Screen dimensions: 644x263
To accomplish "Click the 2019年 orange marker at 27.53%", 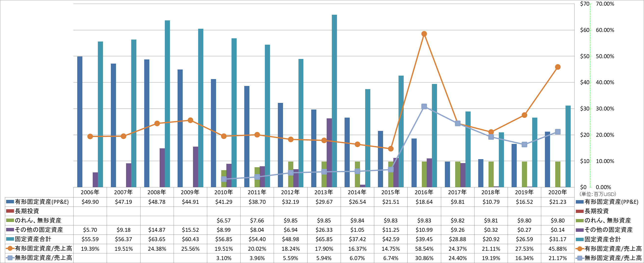I will coord(524,115).
